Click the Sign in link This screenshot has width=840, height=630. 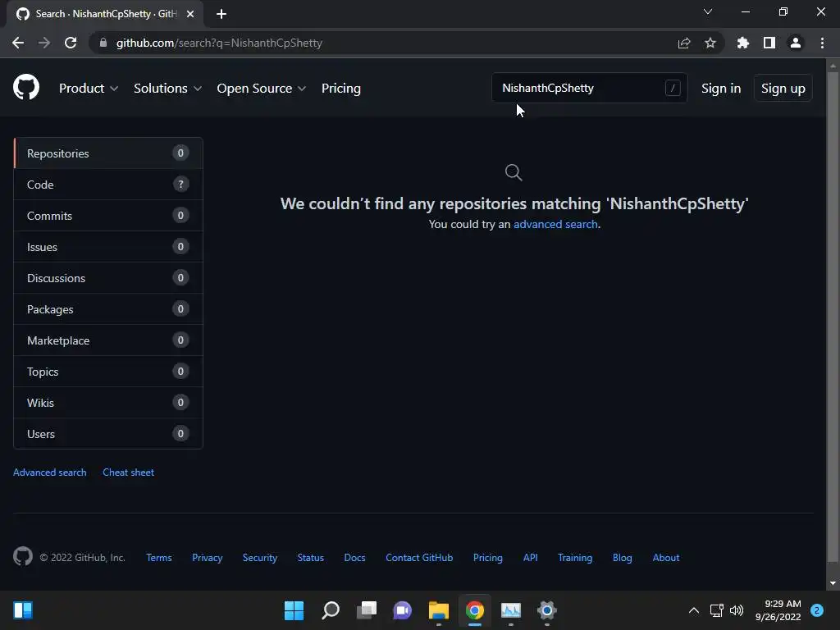pos(721,89)
